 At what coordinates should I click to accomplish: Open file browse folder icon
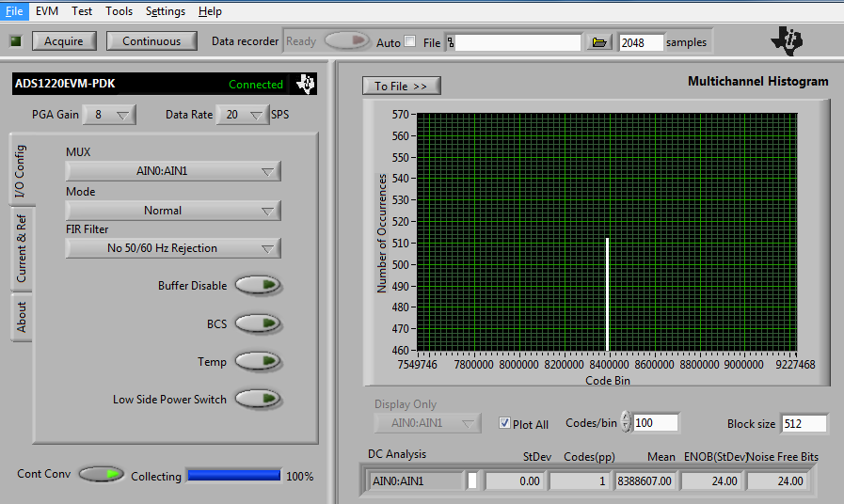click(x=599, y=42)
